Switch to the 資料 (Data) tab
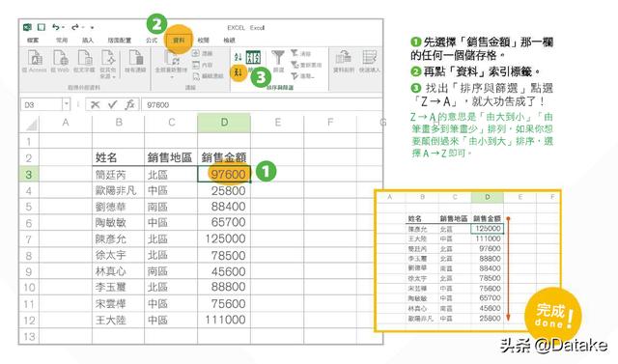 [179, 41]
